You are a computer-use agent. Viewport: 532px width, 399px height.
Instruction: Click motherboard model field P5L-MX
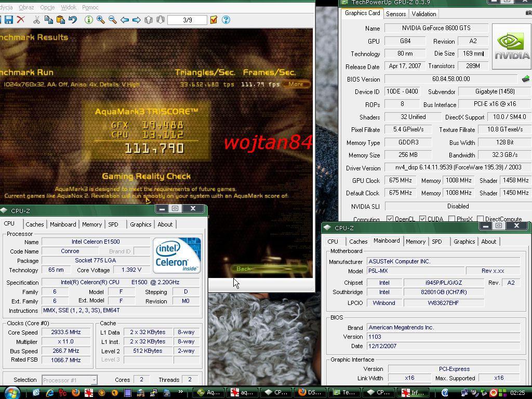[415, 271]
